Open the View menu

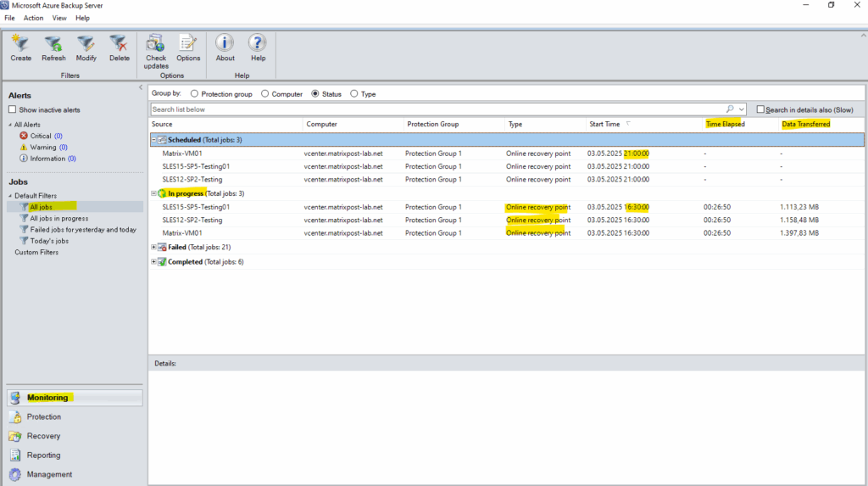pos(59,19)
